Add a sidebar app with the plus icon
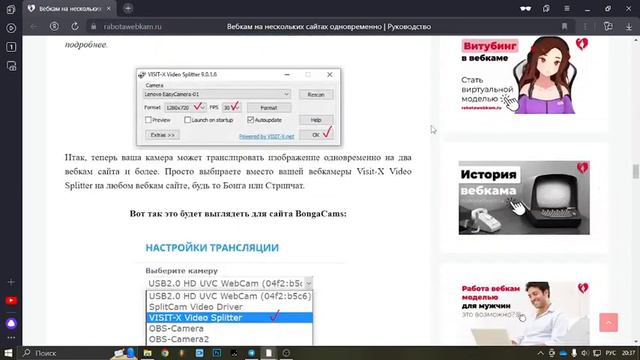 pyautogui.click(x=11, y=282)
